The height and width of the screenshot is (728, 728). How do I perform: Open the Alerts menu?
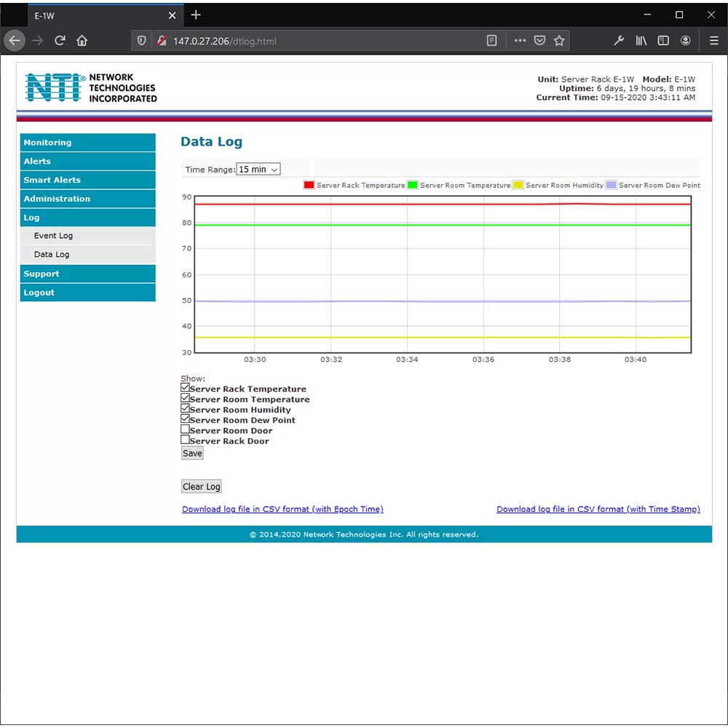click(88, 161)
